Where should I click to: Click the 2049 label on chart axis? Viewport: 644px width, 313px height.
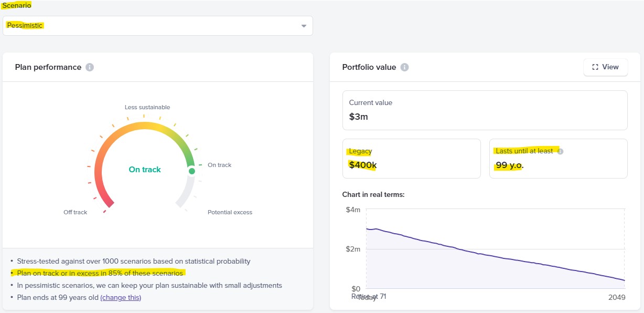coord(616,297)
